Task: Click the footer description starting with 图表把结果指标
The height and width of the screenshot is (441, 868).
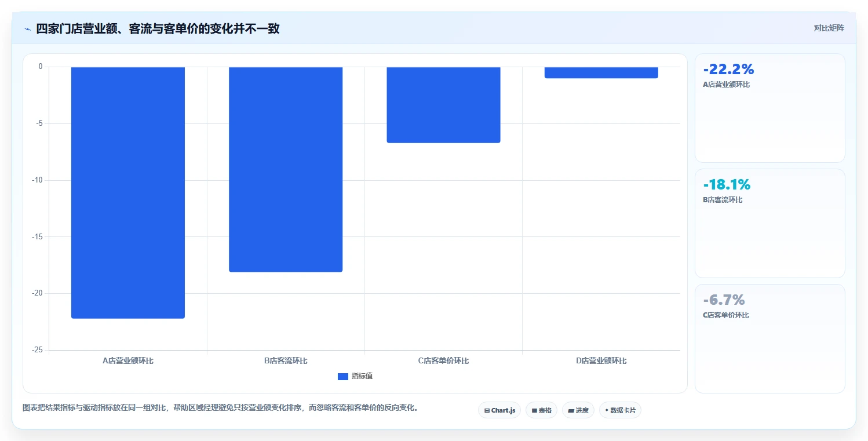Action: [x=220, y=407]
